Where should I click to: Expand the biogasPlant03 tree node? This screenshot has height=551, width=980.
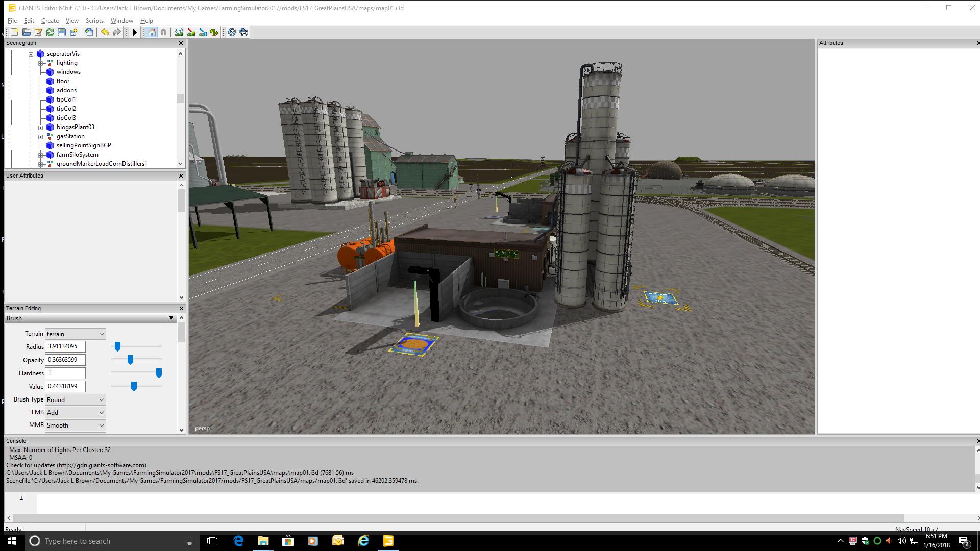pyautogui.click(x=41, y=127)
